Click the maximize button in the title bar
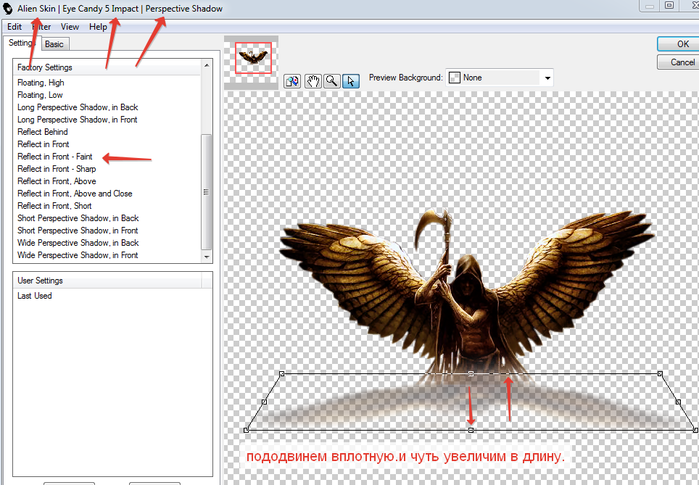 (x=669, y=5)
